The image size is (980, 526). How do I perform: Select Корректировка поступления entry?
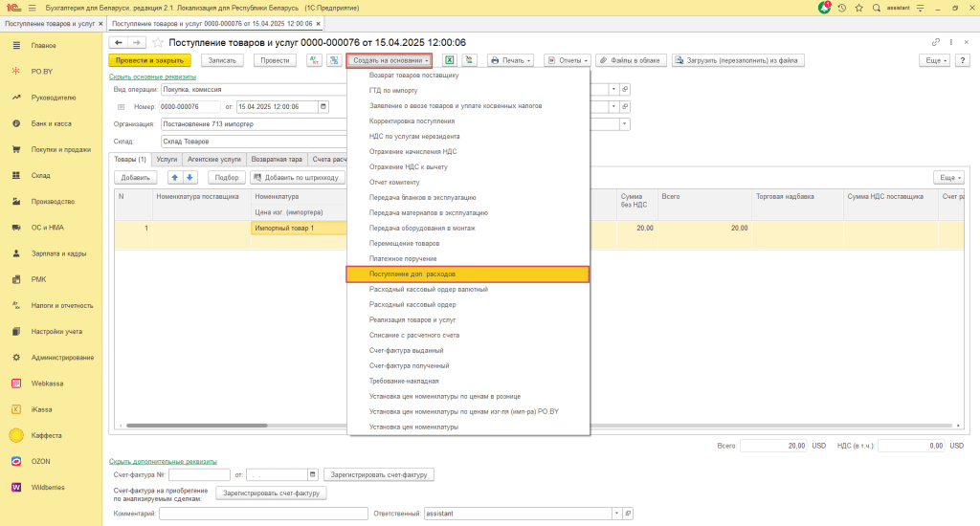click(468, 121)
